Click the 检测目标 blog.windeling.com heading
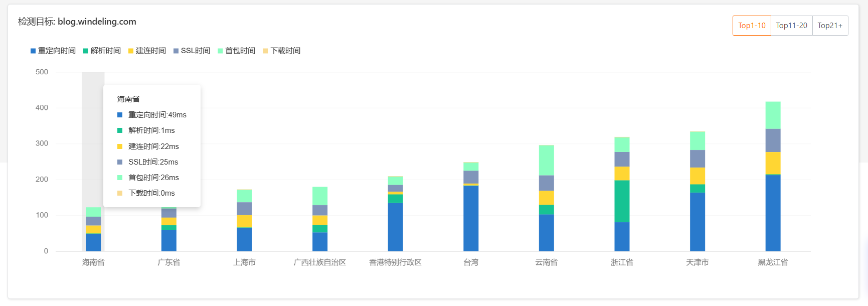The image size is (868, 306). click(x=77, y=22)
